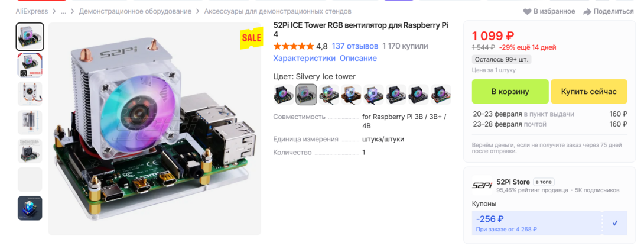644x252 pixels.
Task: Select the coupon checkmark for -256 ₽
Action: tap(615, 223)
